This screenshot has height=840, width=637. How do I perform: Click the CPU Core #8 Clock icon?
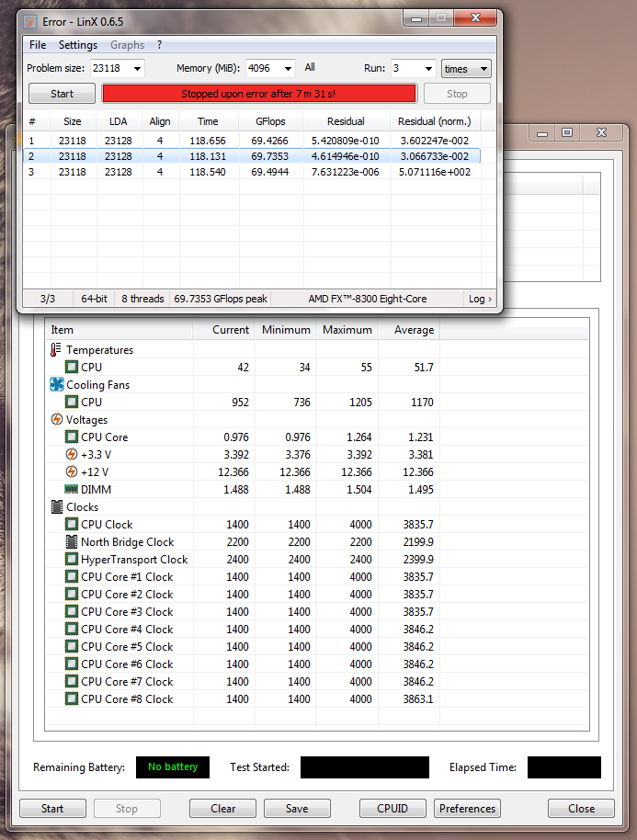pyautogui.click(x=72, y=698)
